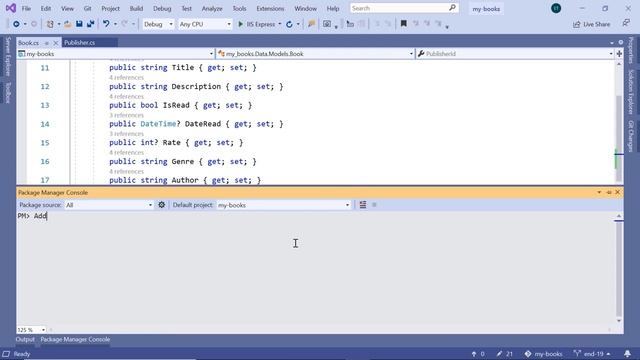Open the tab settings gear icon
Viewport: 640px width, 360px height.
point(621,42)
